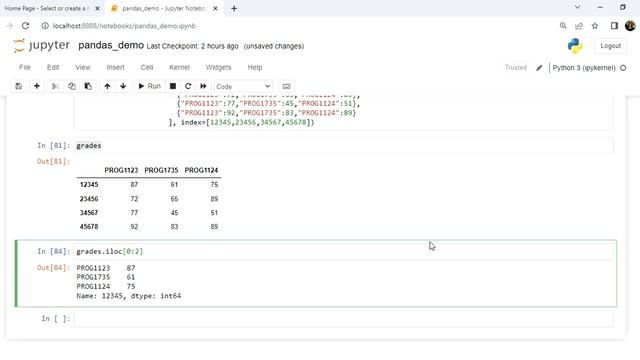
Task: Cut the selected cells with the scissors icon
Action: coord(55,86)
